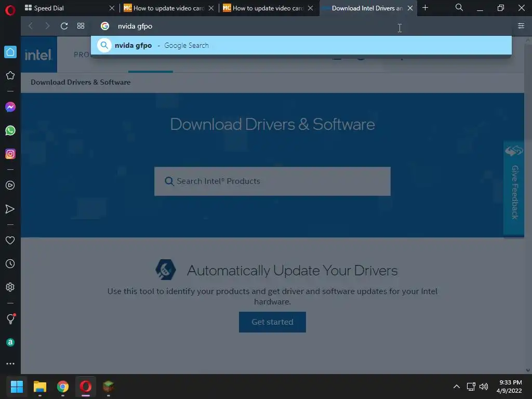The image size is (532, 399).
Task: Open the tab search magnifier
Action: tap(459, 7)
